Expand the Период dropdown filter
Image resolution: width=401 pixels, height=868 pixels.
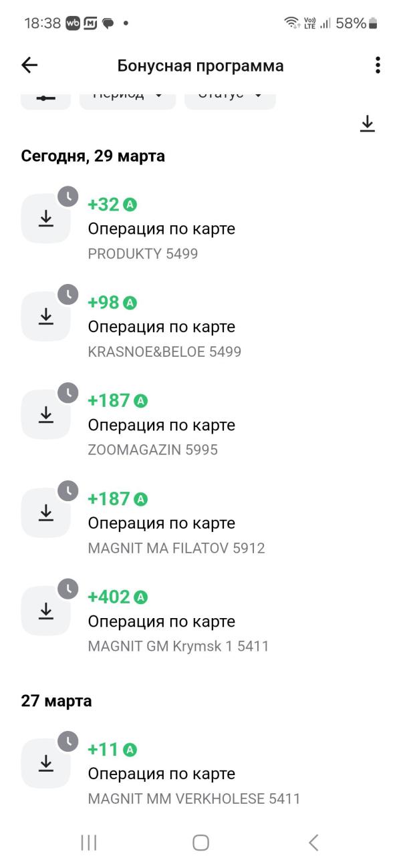pyautogui.click(x=128, y=98)
